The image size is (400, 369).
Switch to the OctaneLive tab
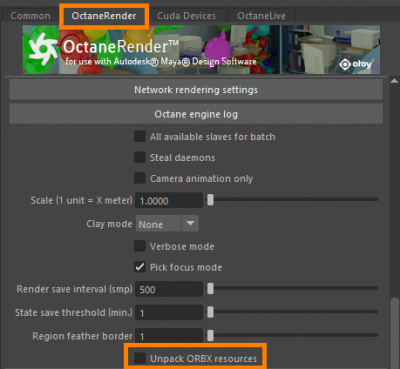(261, 16)
